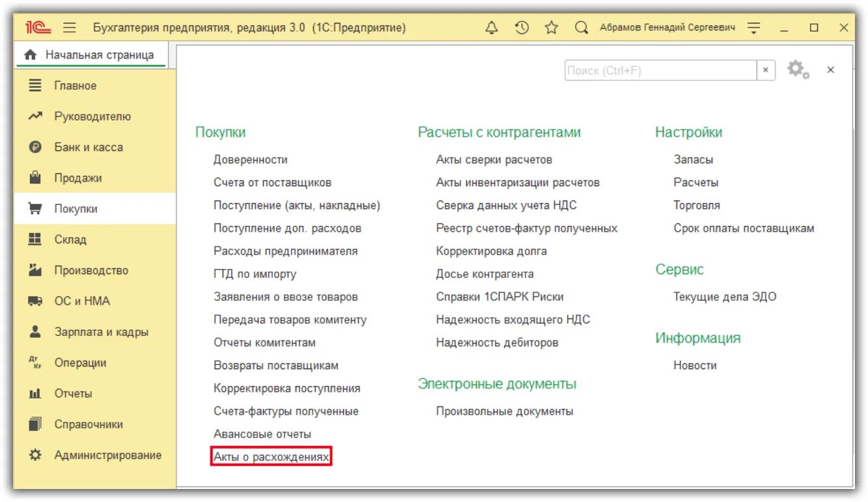Image resolution: width=868 pixels, height=502 pixels.
Task: Open Реестр счетов-фактур полученных
Action: click(x=527, y=229)
